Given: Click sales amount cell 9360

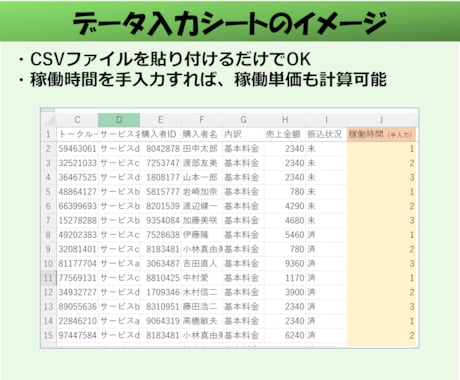Looking at the screenshot, I should 285,263.
